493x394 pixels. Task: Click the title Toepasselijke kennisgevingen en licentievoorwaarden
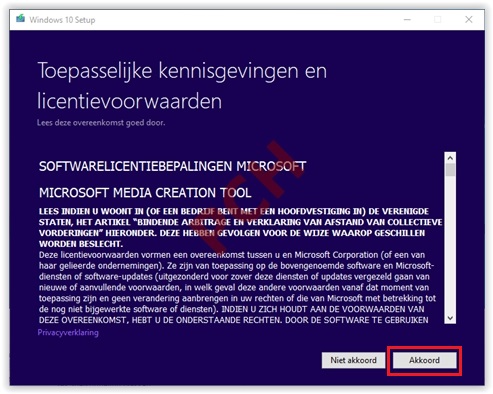[182, 86]
